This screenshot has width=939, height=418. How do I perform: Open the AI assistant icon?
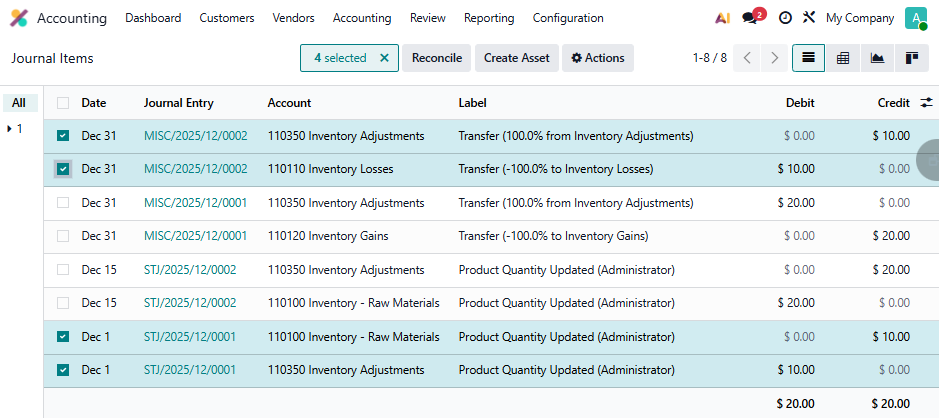pos(722,18)
